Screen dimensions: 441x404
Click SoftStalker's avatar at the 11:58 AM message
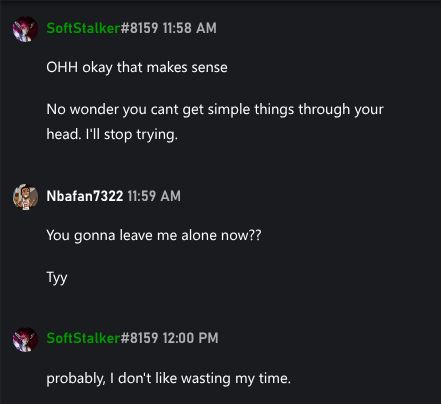pyautogui.click(x=25, y=29)
